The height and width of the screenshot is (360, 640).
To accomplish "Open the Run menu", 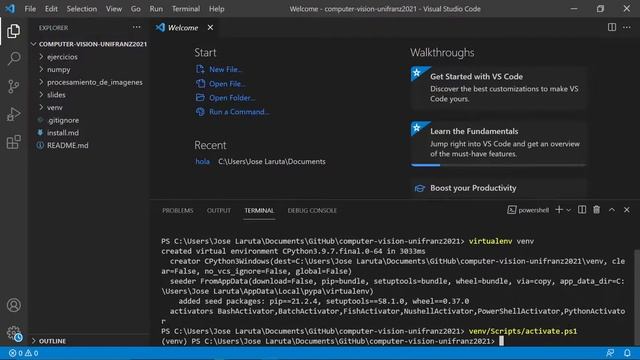I will coord(156,9).
